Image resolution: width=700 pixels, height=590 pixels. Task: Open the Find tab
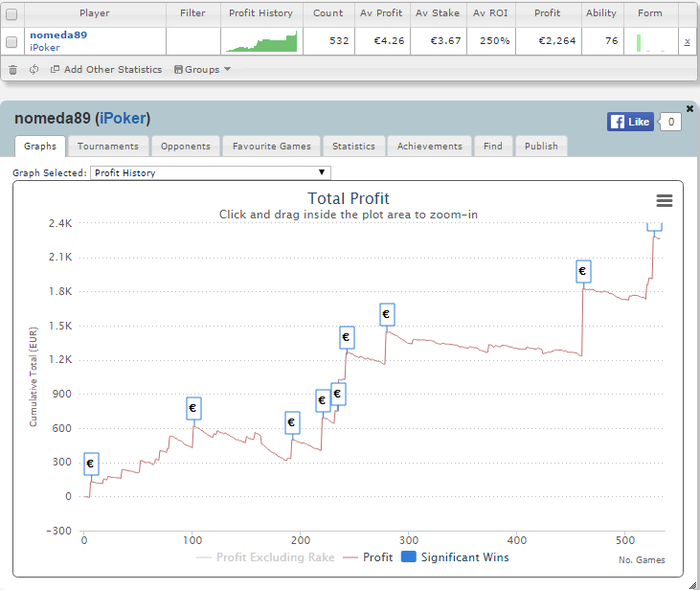click(493, 146)
